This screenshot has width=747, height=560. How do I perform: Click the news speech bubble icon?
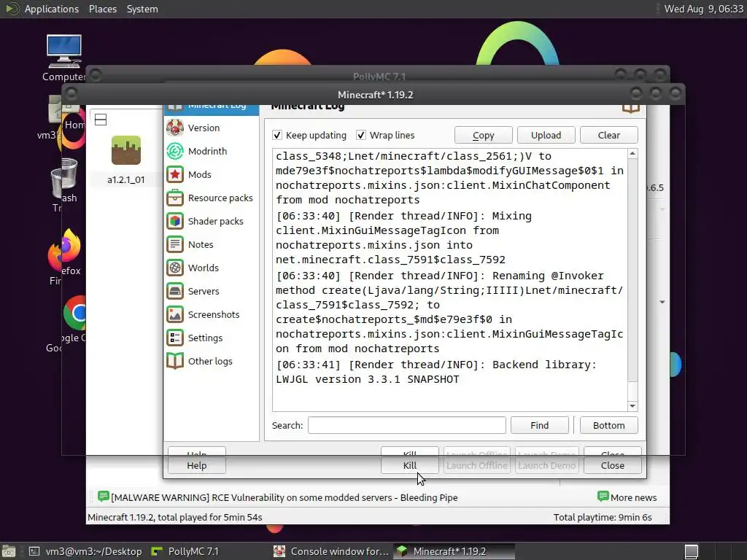(x=104, y=497)
